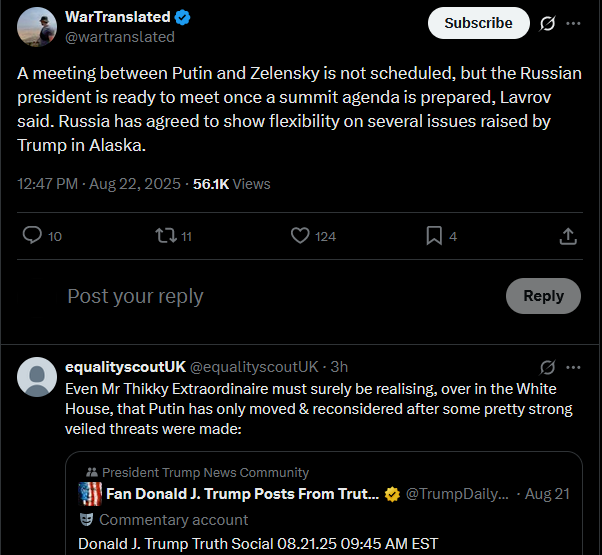Click the @wartranslated handle

point(120,37)
